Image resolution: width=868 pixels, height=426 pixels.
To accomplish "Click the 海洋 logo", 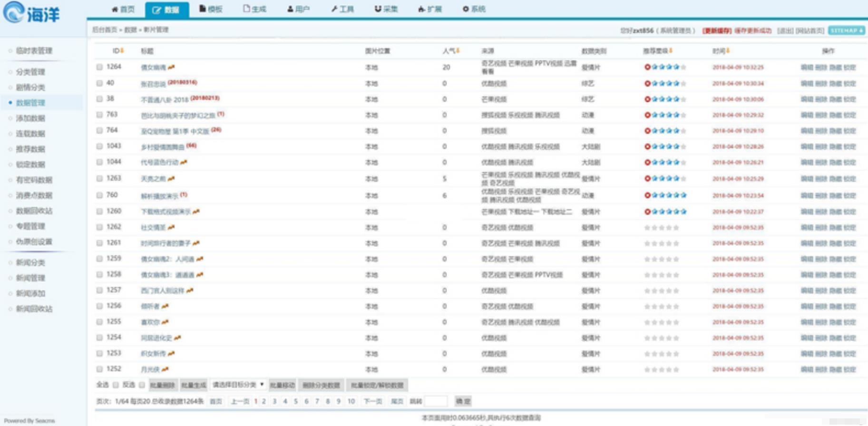I will 32,13.
